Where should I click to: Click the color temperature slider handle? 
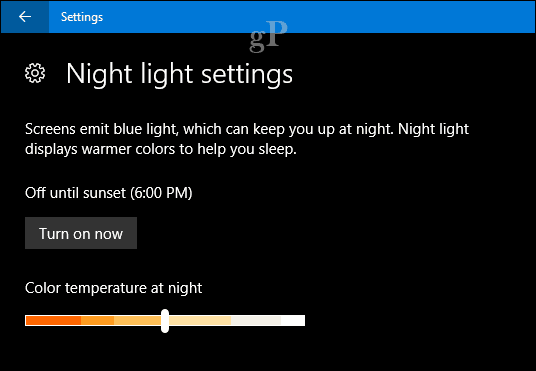click(165, 321)
